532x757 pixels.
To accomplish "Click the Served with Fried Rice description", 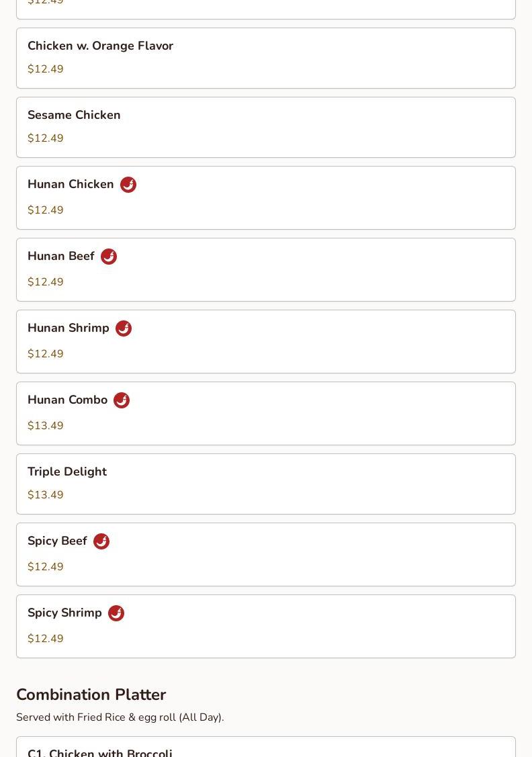I will [120, 717].
